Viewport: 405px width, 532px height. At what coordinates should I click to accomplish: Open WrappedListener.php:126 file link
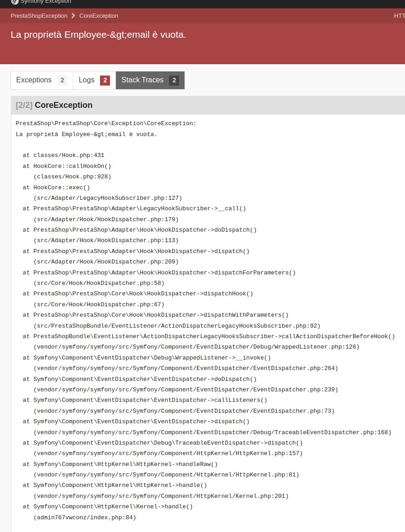click(x=196, y=347)
